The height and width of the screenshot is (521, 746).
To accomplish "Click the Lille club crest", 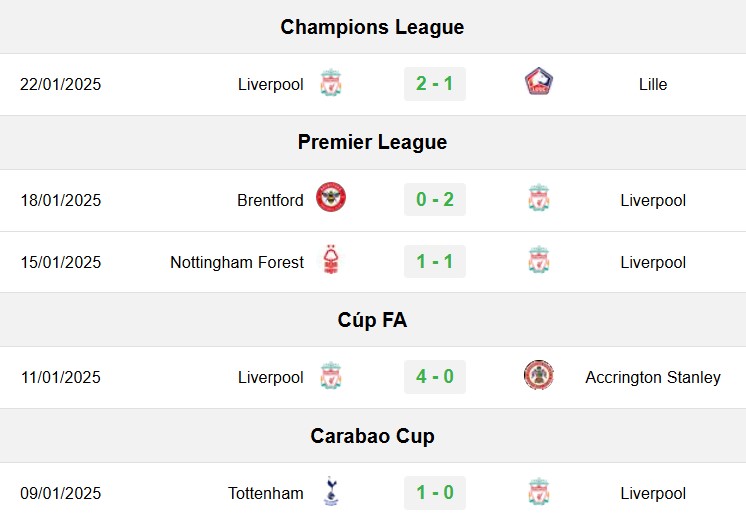I will (539, 81).
